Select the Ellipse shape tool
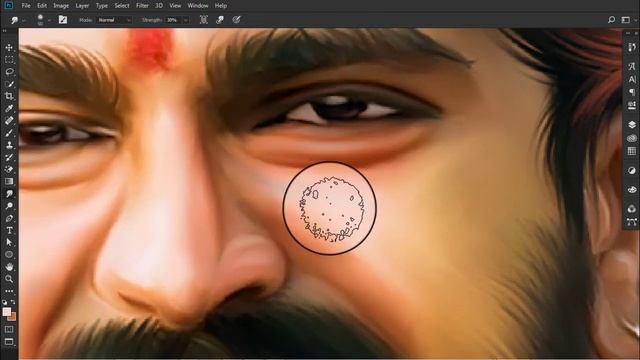 coord(9,254)
